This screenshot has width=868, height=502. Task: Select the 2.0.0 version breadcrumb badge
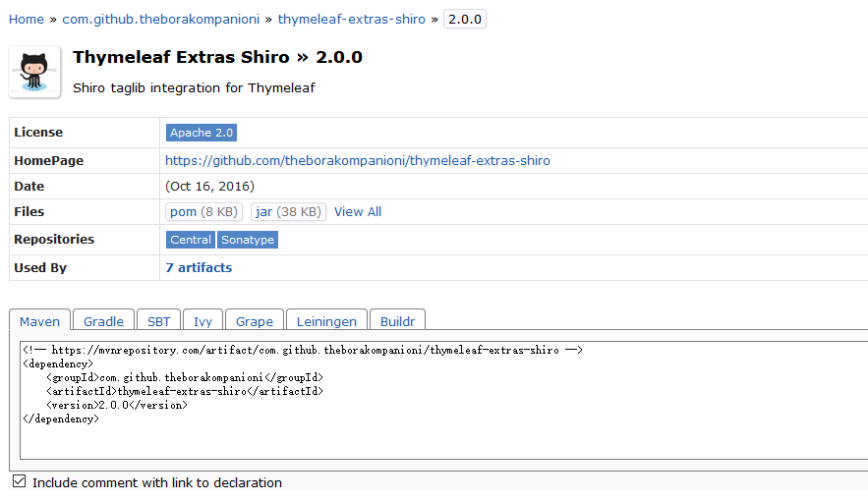464,20
